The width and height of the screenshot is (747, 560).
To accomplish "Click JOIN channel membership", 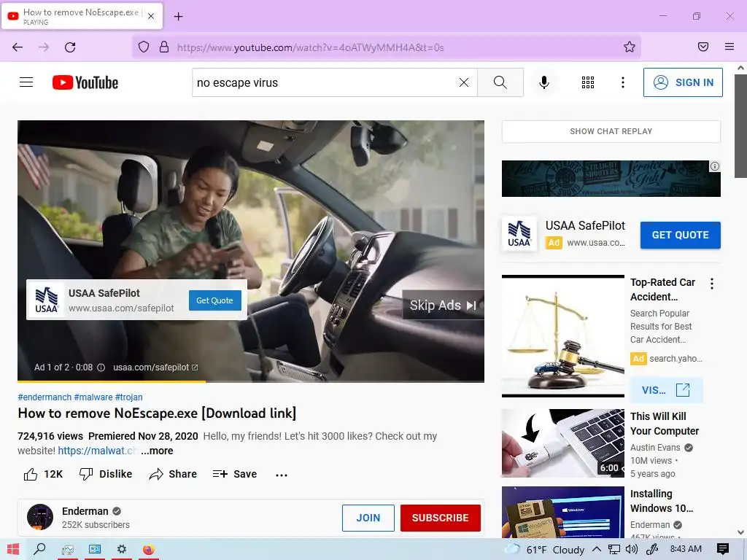I will (x=368, y=518).
